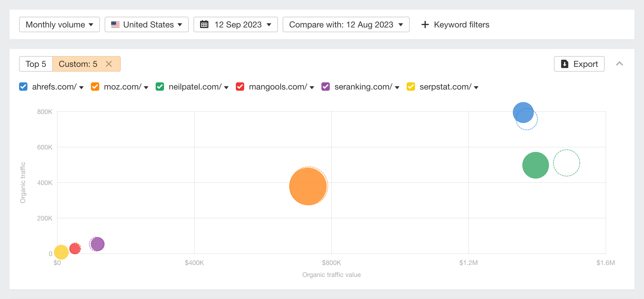Click the plus icon beside Keyword filters

point(425,24)
